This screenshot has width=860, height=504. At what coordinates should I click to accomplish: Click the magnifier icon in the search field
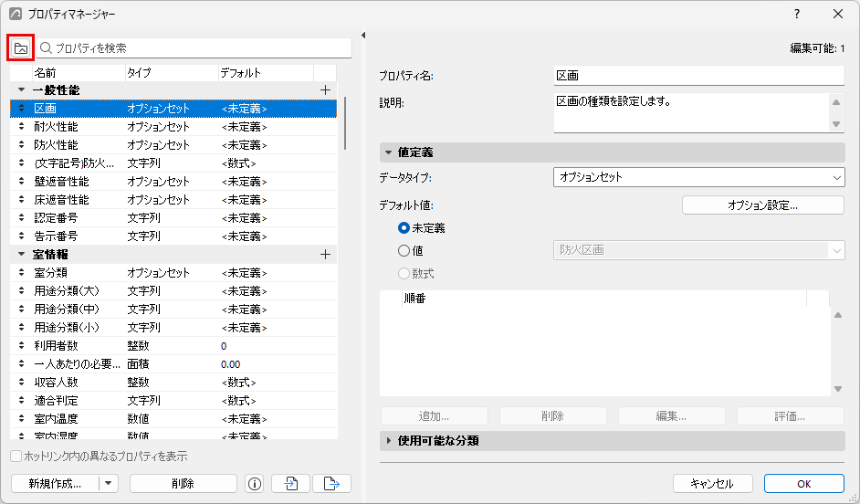[x=47, y=48]
